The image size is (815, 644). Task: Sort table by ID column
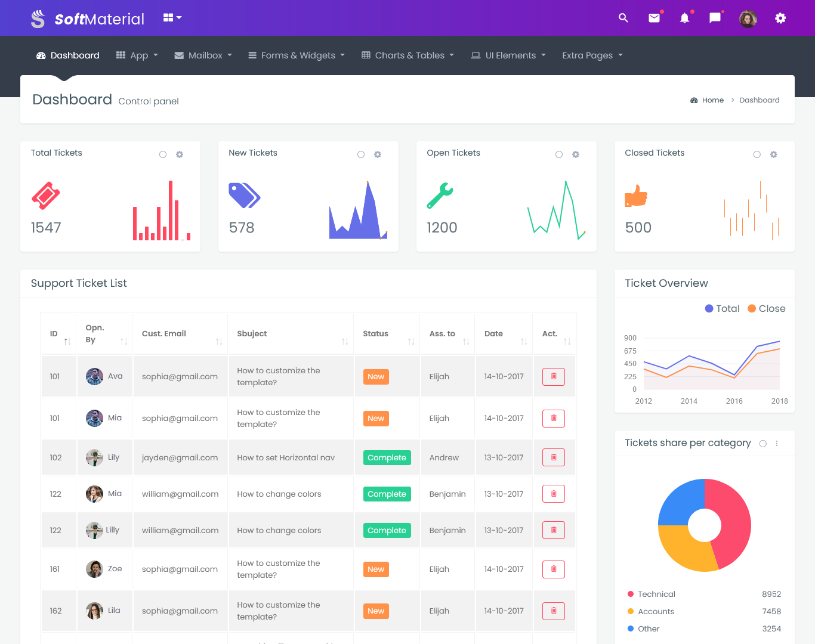click(x=58, y=334)
